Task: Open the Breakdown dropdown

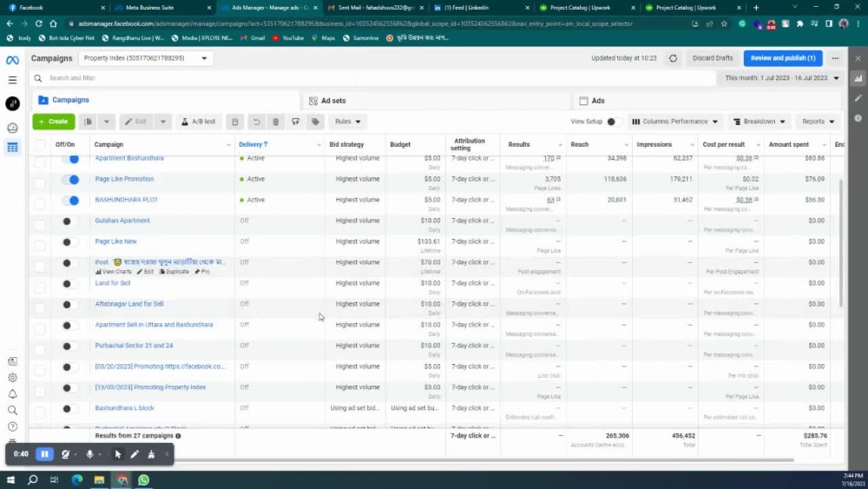Action: [759, 122]
